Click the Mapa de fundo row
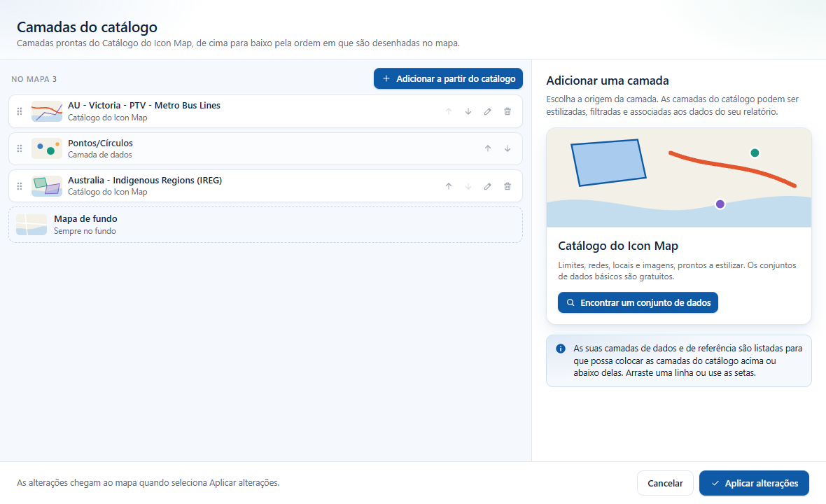 [265, 225]
